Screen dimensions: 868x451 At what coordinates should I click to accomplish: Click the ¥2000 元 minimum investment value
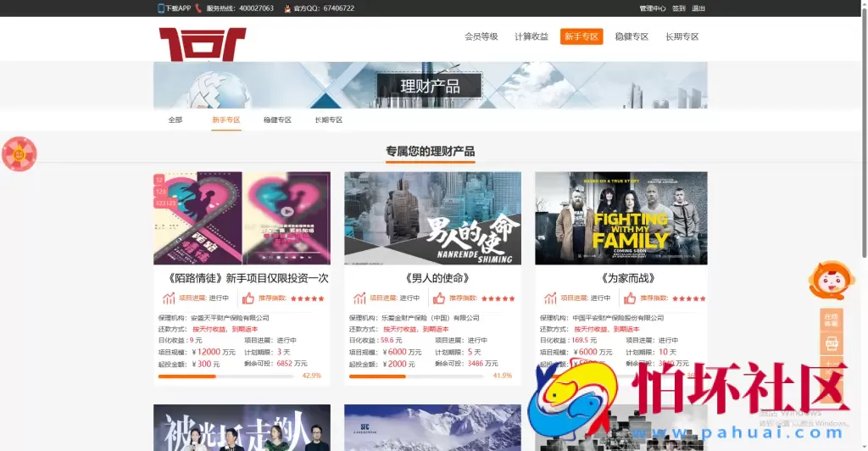point(398,365)
